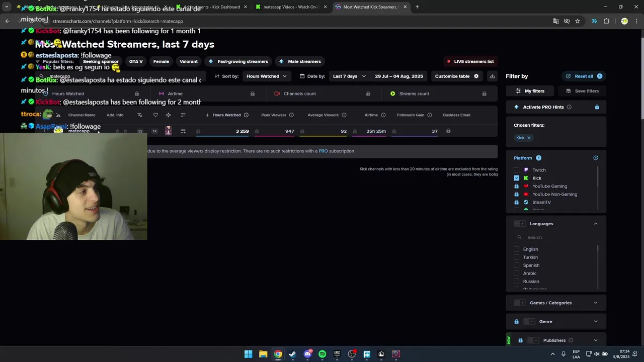
Task: Apply the GTA V popular filter
Action: pos(136,61)
